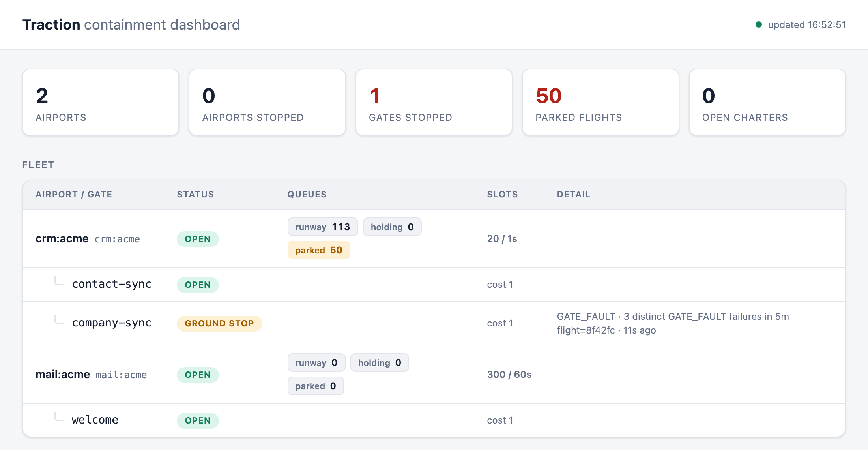This screenshot has height=450, width=868.
Task: Click the DETAIL column header
Action: [x=574, y=195]
